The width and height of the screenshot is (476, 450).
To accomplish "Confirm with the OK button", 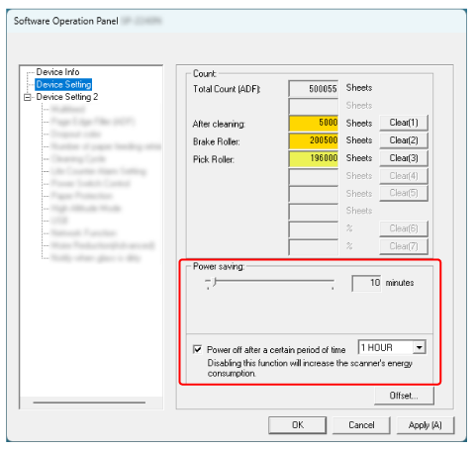I will coord(297,425).
